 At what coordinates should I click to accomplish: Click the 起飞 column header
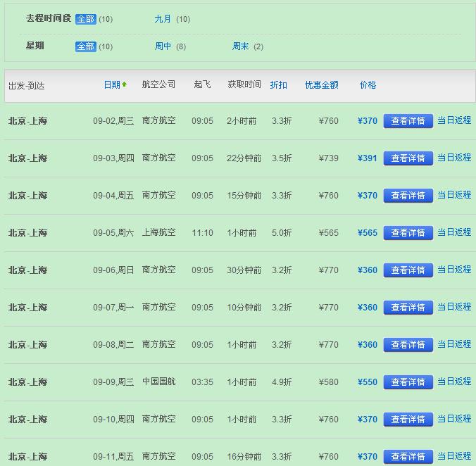(202, 84)
